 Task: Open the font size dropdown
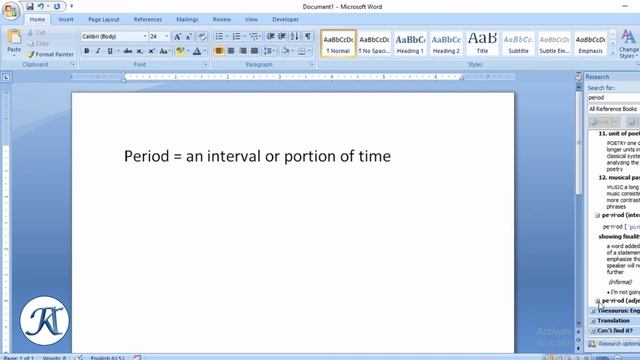click(x=167, y=37)
